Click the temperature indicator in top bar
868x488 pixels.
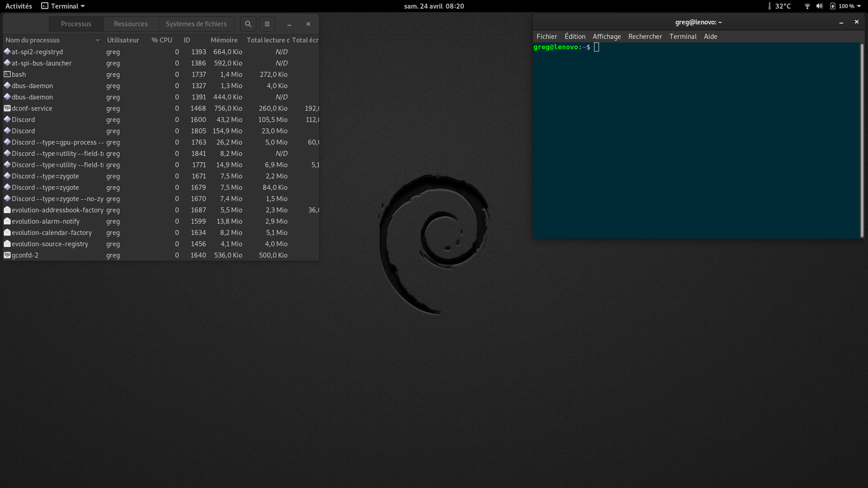click(779, 6)
